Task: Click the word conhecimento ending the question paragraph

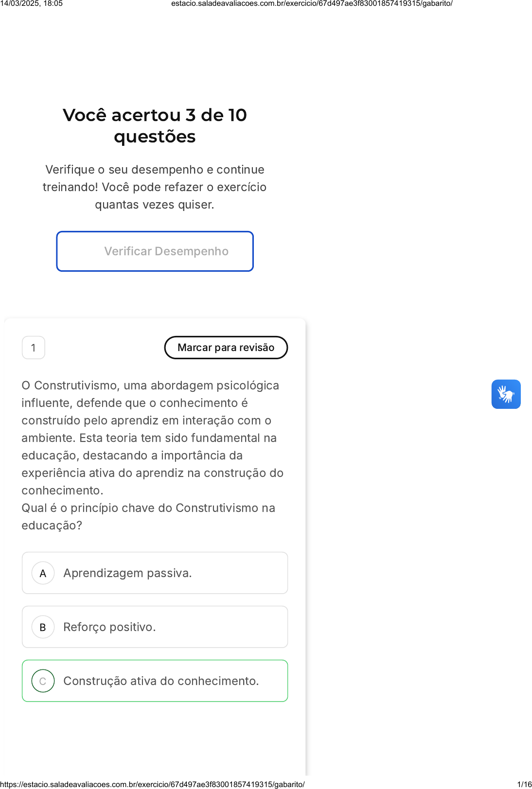Action: pos(62,491)
